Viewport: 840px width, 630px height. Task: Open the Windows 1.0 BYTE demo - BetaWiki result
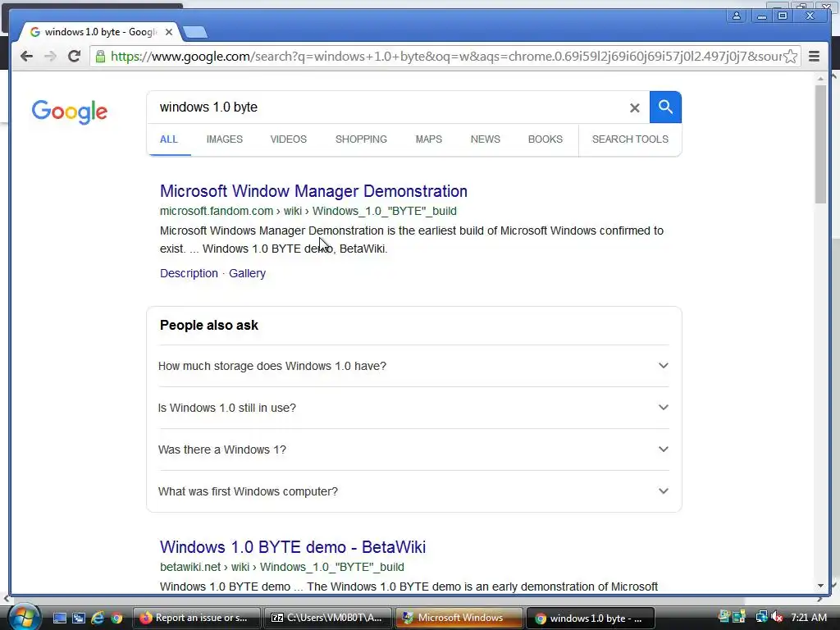[293, 547]
